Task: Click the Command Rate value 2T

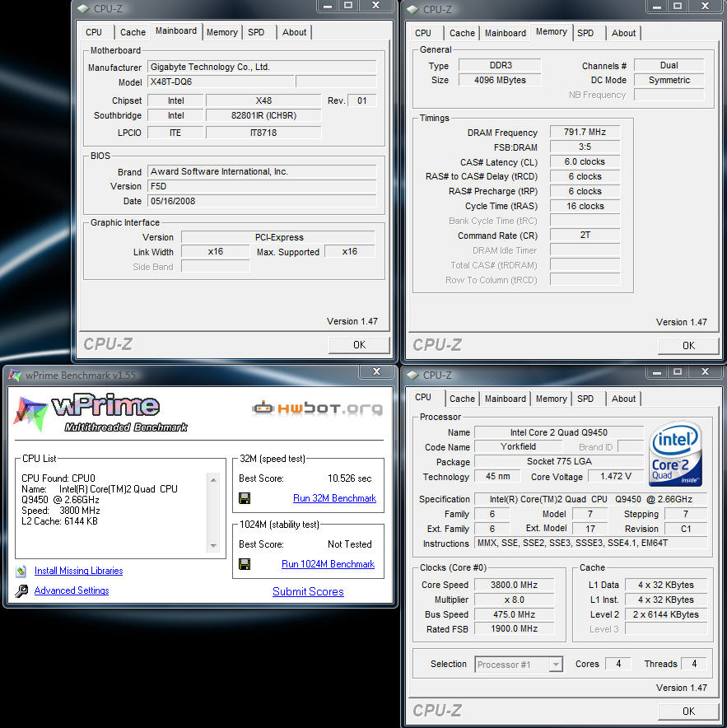Action: click(585, 235)
